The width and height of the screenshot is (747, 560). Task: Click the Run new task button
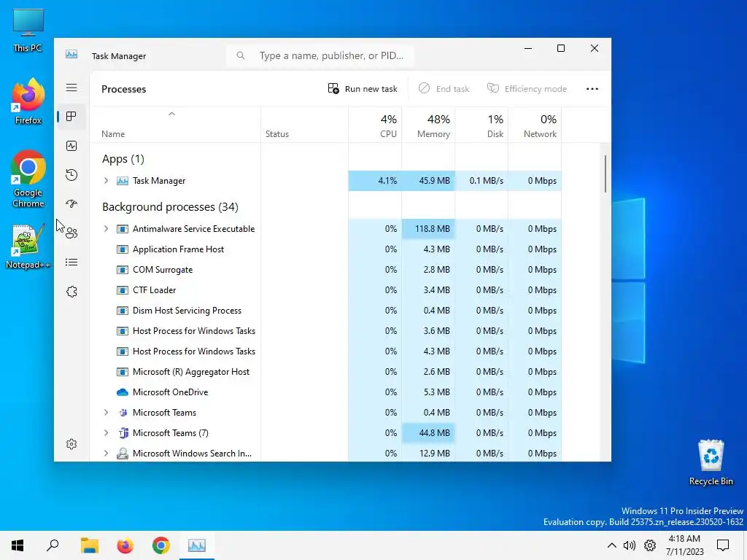(363, 89)
